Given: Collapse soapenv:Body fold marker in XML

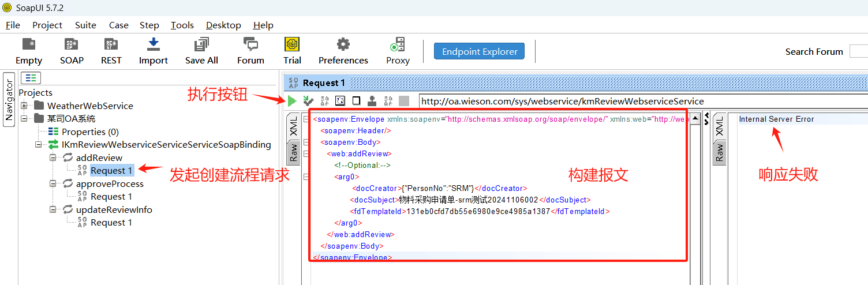Looking at the screenshot, I should pos(306,142).
